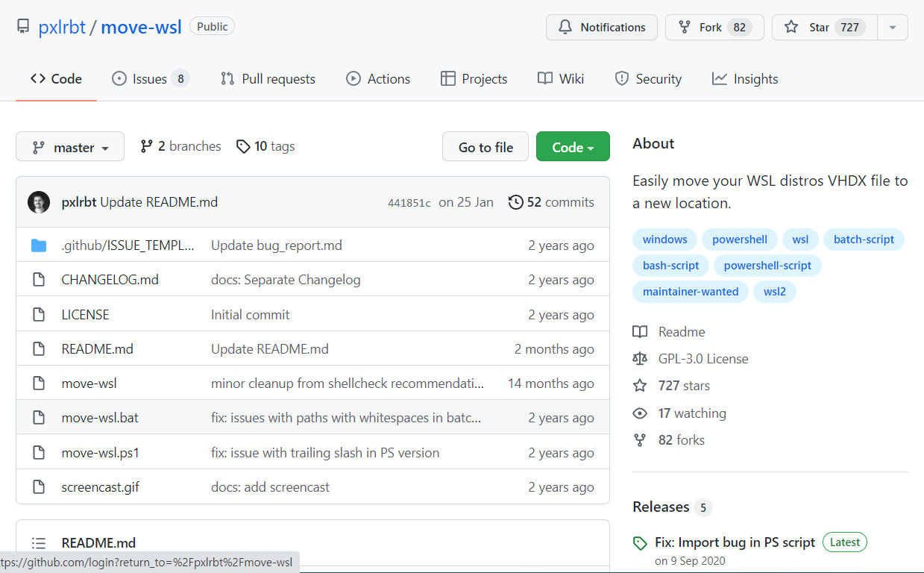Viewport: 924px width, 573px height.
Task: Click the file icon next to move-wsl.bat
Action: tap(39, 418)
